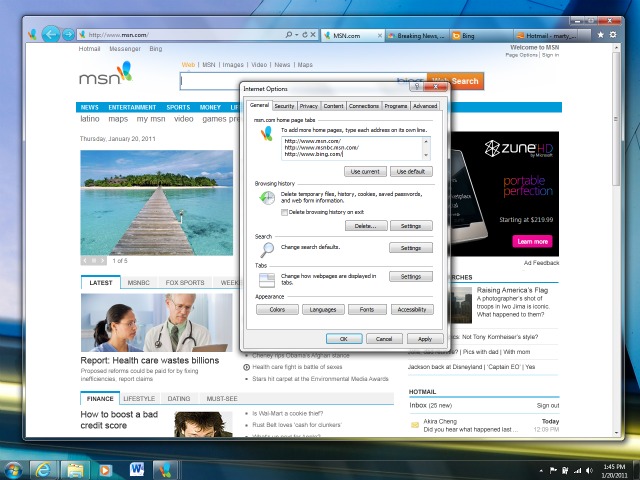Image resolution: width=640 pixels, height=480 pixels.
Task: Click the MSN logo on the page
Action: click(x=106, y=73)
